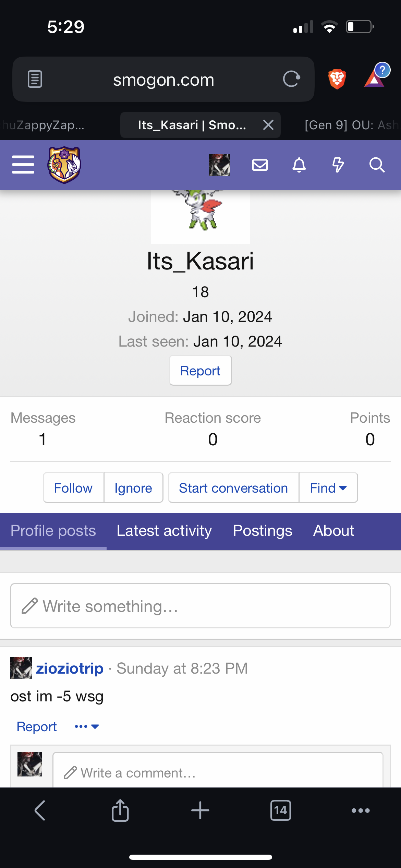Open the ziozio­trip username link

click(70, 668)
